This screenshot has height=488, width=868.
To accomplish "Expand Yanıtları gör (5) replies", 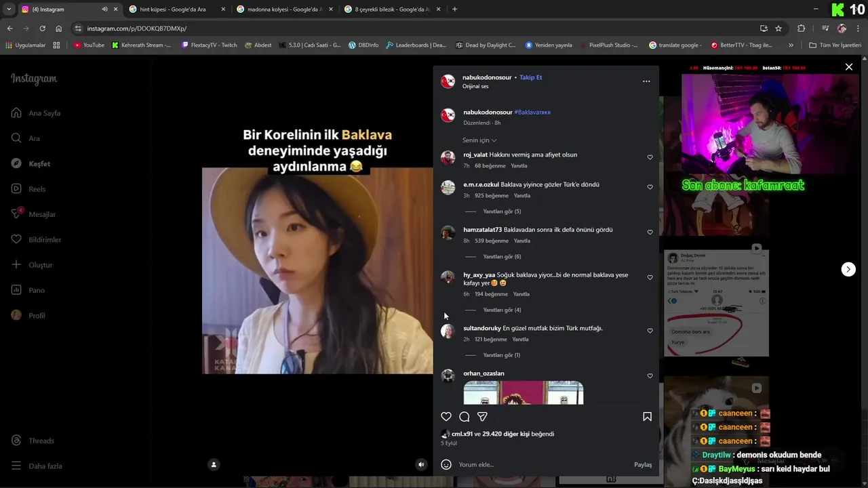I will click(x=502, y=211).
